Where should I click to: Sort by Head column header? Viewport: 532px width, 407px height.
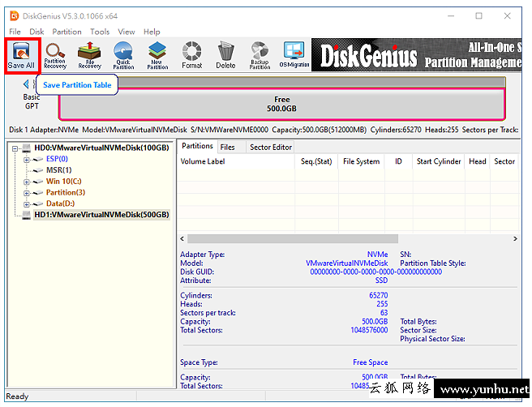coord(478,161)
